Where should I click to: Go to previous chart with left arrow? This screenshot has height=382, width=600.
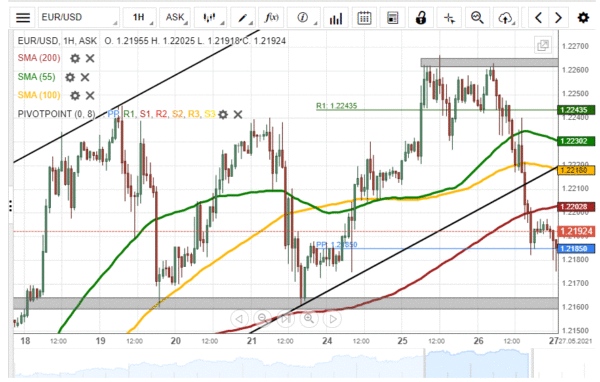(538, 18)
